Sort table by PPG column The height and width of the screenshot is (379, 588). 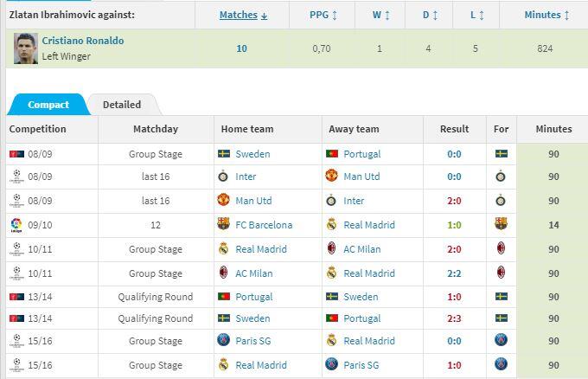pyautogui.click(x=323, y=15)
